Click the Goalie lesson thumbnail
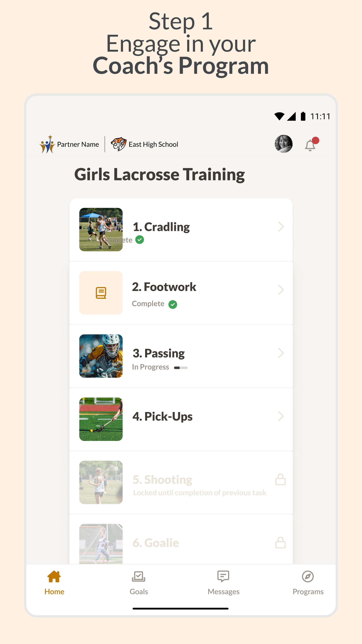 (x=101, y=544)
